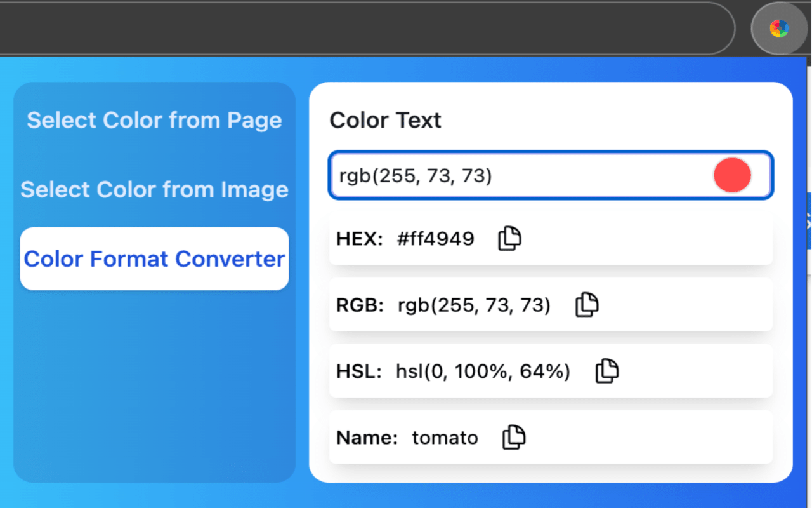Select Color from Page

click(154, 120)
